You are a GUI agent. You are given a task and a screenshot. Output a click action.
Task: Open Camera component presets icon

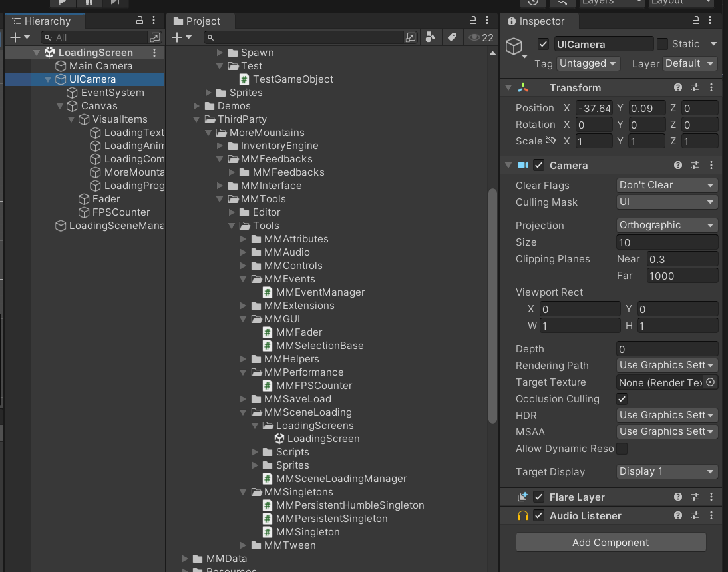click(x=695, y=165)
